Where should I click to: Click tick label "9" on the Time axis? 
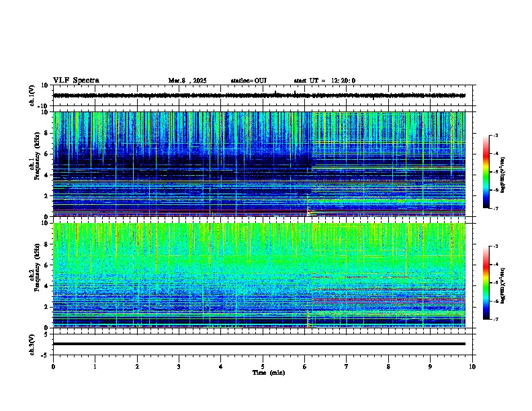click(430, 367)
